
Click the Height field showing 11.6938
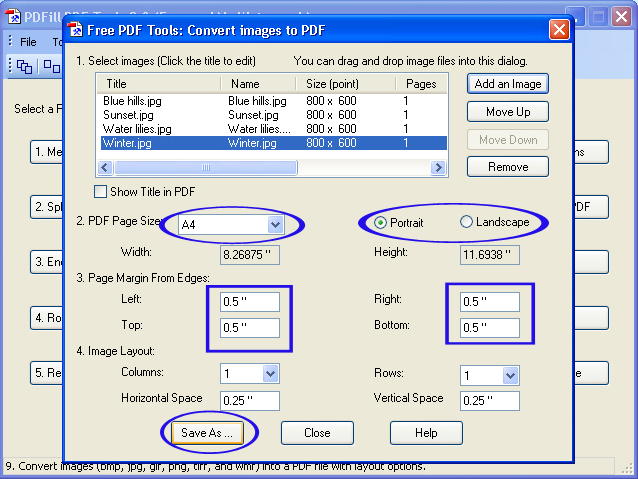(490, 255)
